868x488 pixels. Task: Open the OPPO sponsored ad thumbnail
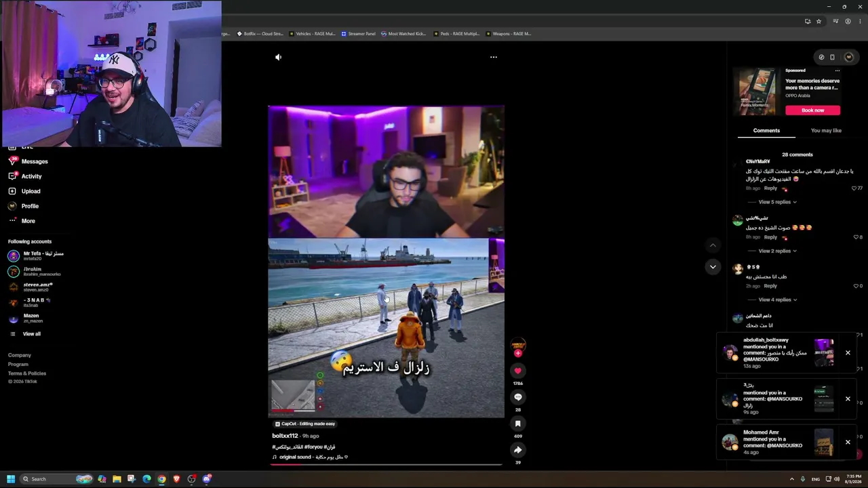(x=757, y=91)
